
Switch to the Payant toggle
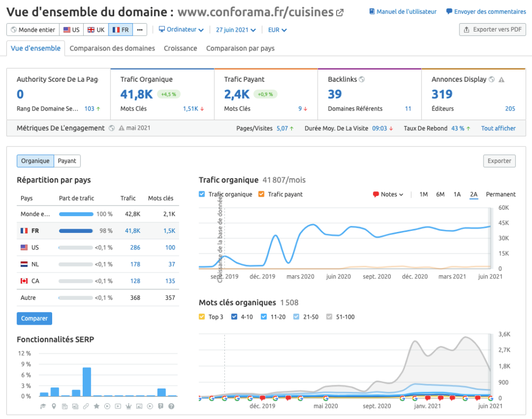coord(67,161)
